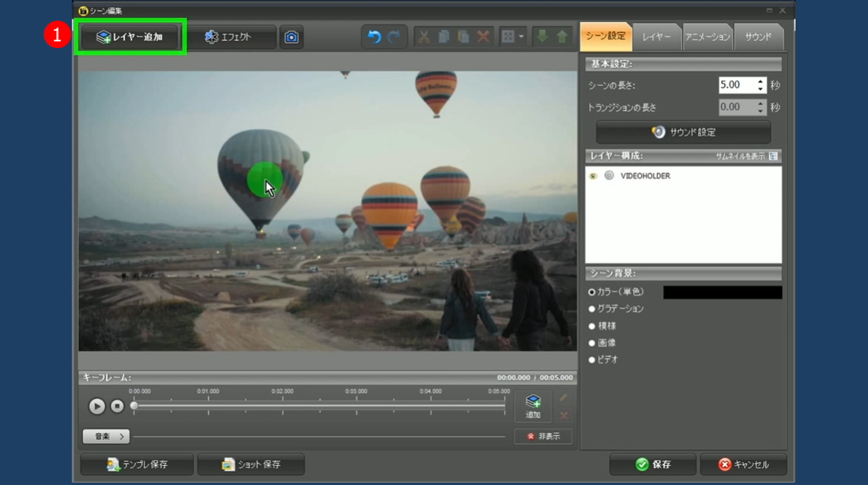Move layer up with green up arrow
868x485 pixels.
tap(562, 37)
